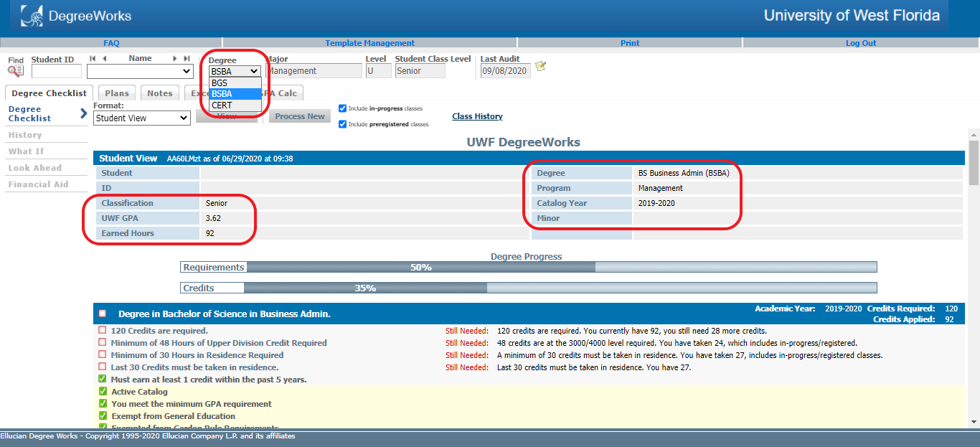Click the note icon beside Last Audit
This screenshot has width=980, height=447.
(x=541, y=66)
